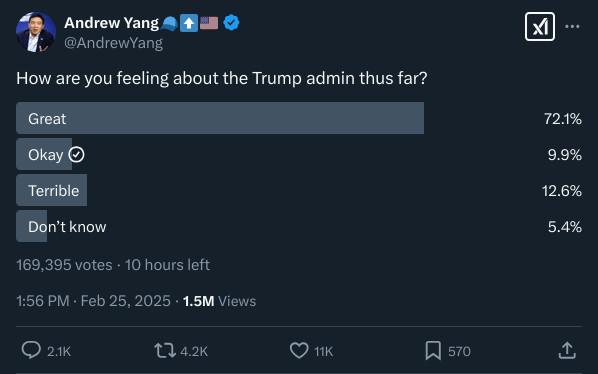
Task: Click the Grok xAI icon
Action: [540, 26]
